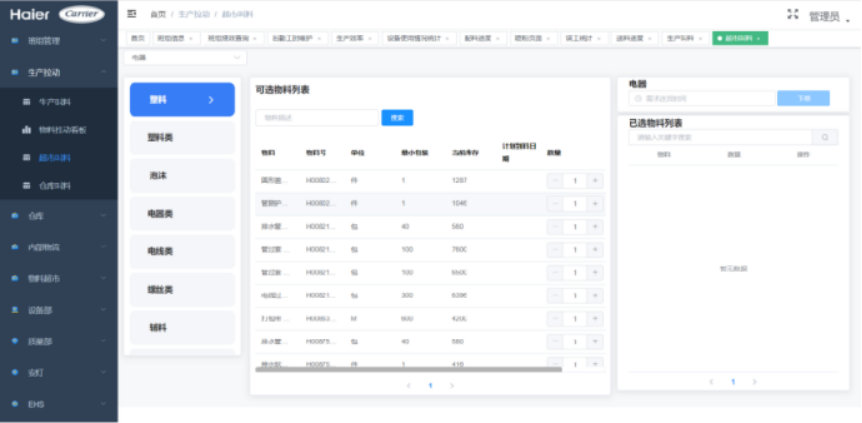Increase quantity of first material row
Screen dimensions: 862x423
pos(595,180)
